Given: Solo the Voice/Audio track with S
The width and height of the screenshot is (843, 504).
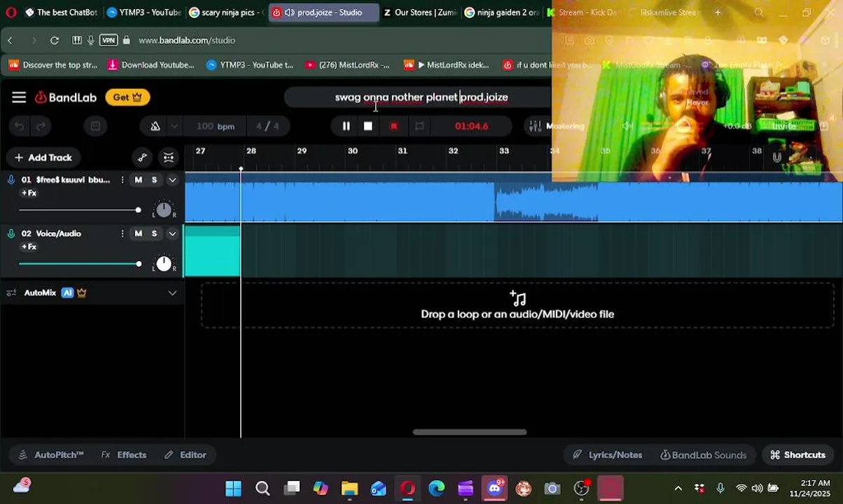Looking at the screenshot, I should 154,234.
